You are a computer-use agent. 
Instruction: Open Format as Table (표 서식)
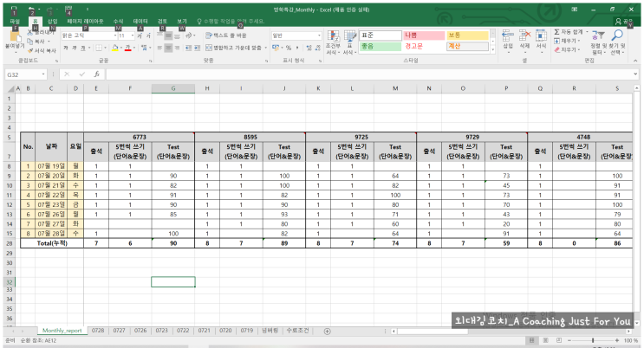(x=350, y=42)
